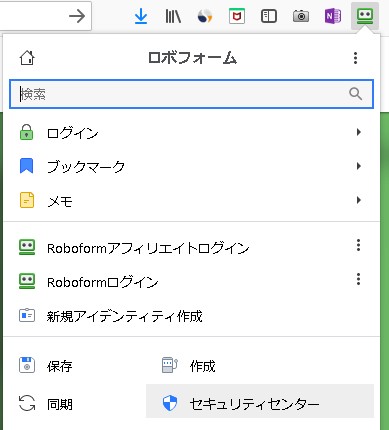This screenshot has width=389, height=430.
Task: Expand the ログイン submenu arrow
Action: [359, 132]
